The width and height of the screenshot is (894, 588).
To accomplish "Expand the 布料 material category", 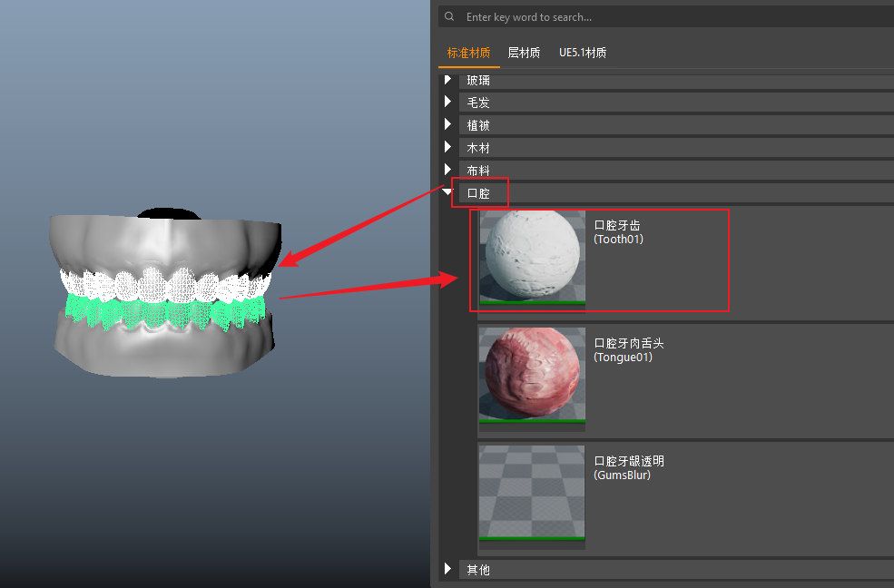I will click(448, 170).
